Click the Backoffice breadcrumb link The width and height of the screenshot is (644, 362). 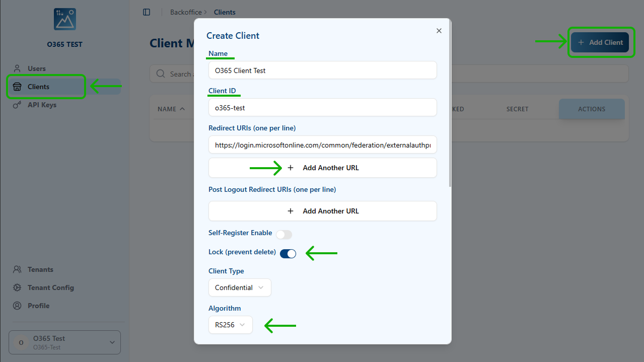pos(186,12)
